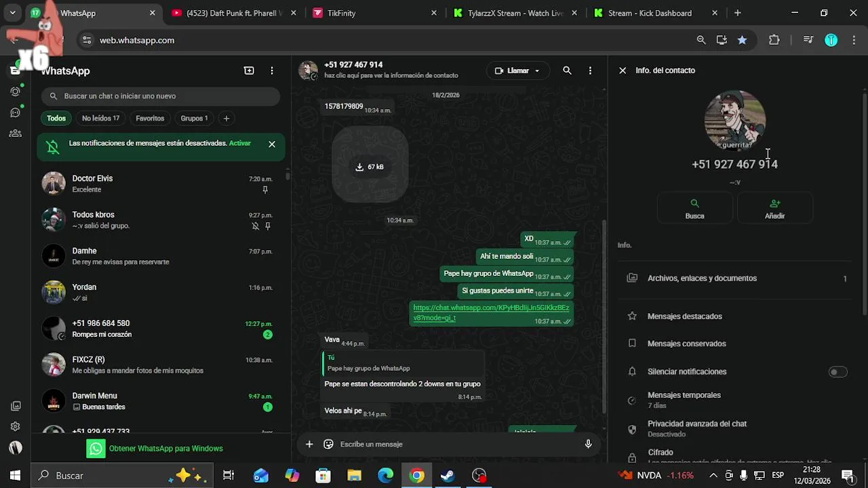Open the new chat icon in WhatsApp header
This screenshot has height=488, width=868.
[x=249, y=70]
